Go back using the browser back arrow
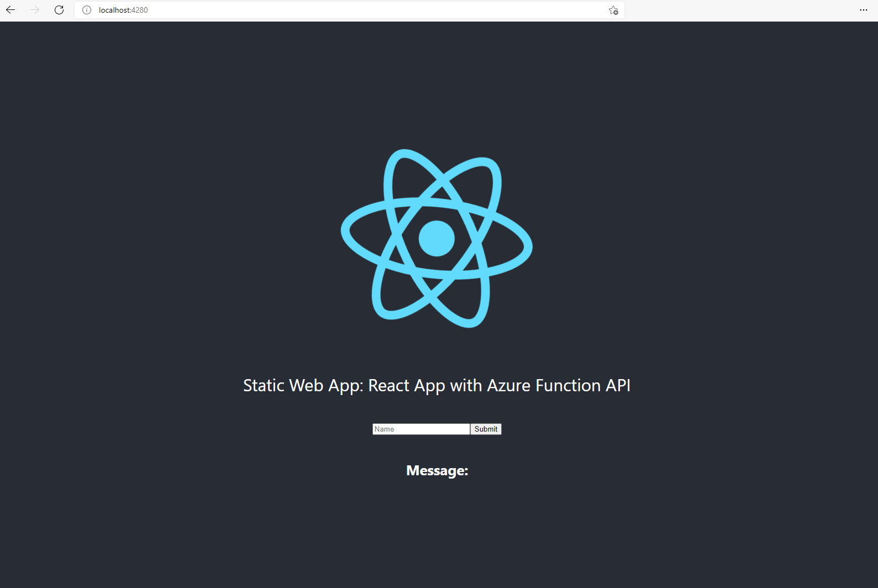This screenshot has width=878, height=588. [10, 10]
